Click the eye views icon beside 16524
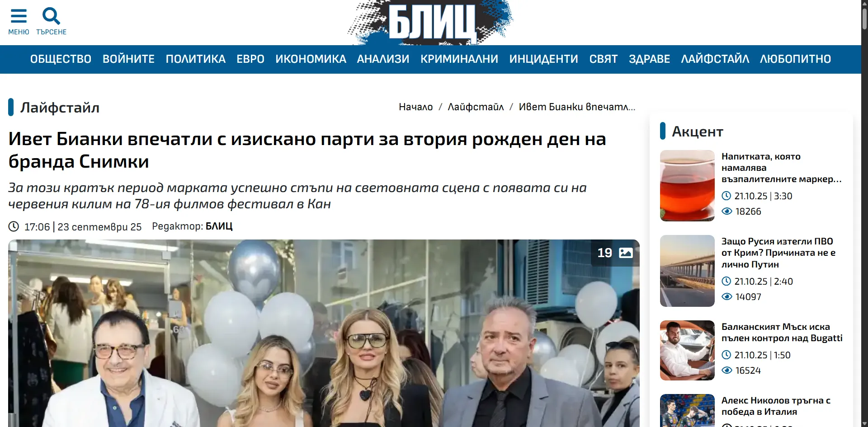This screenshot has height=427, width=868. click(x=726, y=370)
